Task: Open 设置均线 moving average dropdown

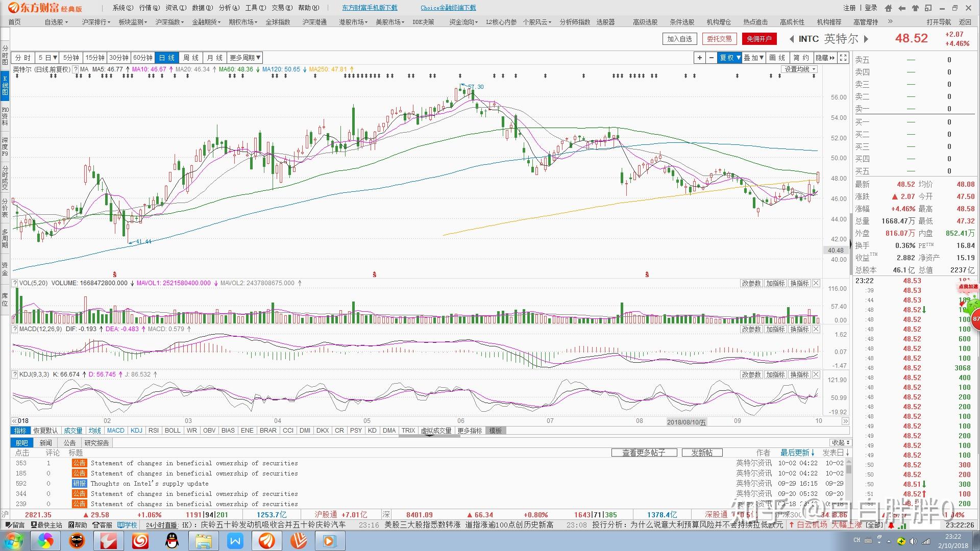Action: click(800, 69)
